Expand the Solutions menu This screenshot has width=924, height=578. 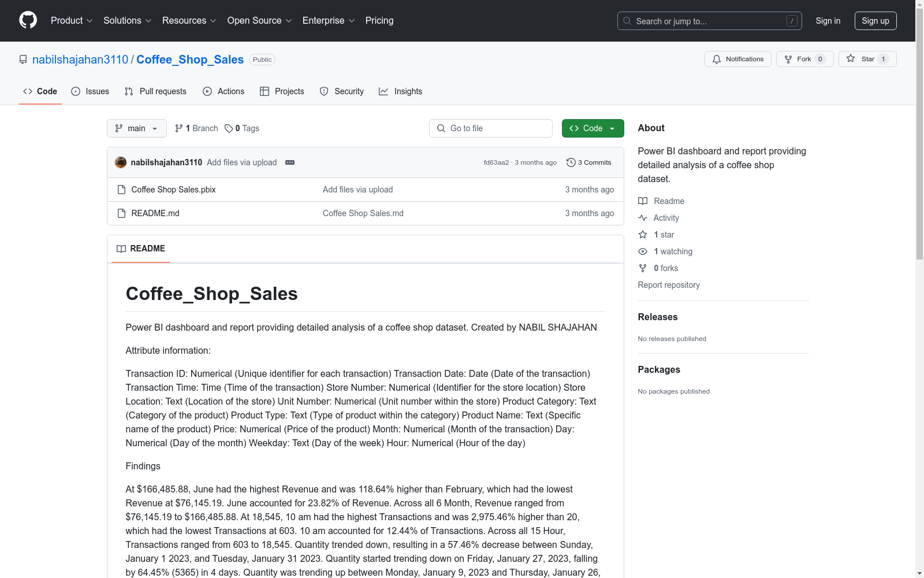click(127, 20)
